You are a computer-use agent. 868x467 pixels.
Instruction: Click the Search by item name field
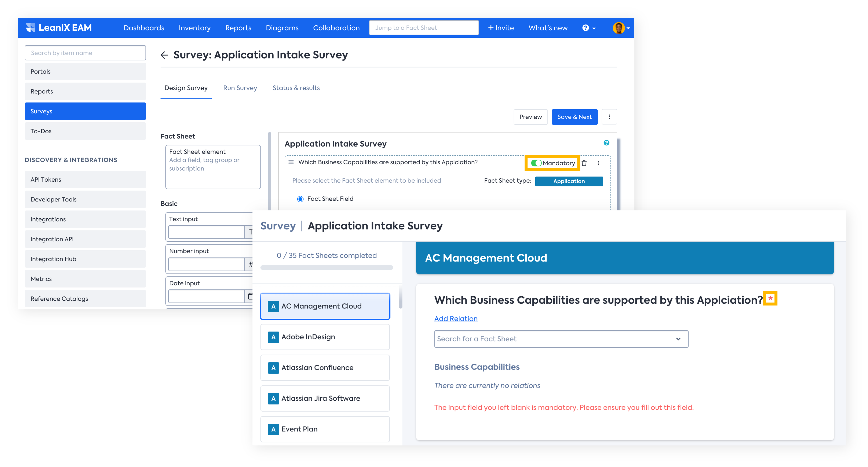click(x=85, y=53)
